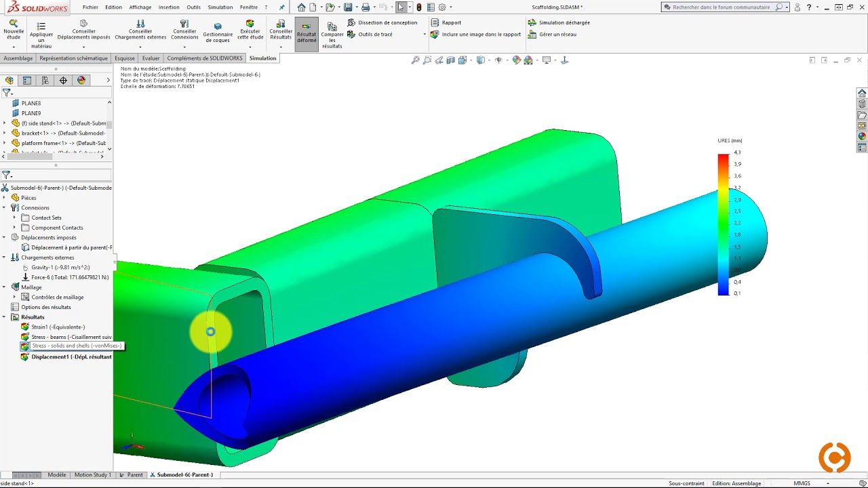Click DisplayManager tab icon
Image resolution: width=868 pixels, height=488 pixels.
81,80
